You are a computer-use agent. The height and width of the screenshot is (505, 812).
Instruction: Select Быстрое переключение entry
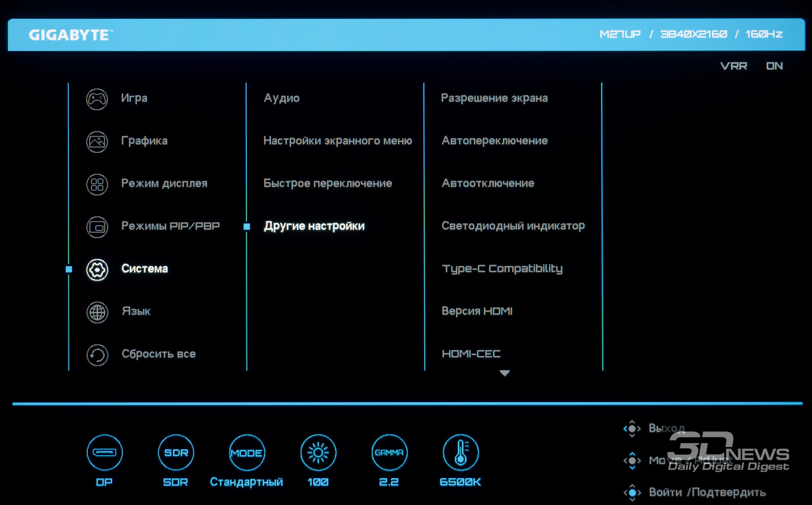[x=327, y=184]
